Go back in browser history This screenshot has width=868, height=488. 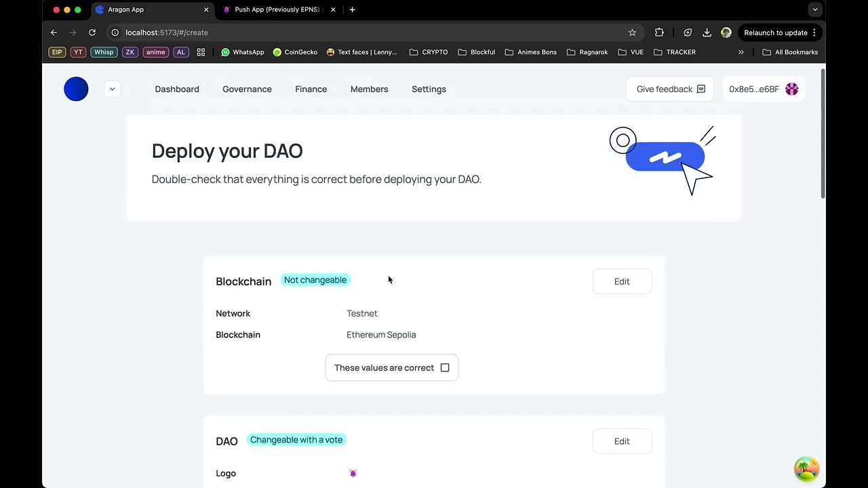54,33
